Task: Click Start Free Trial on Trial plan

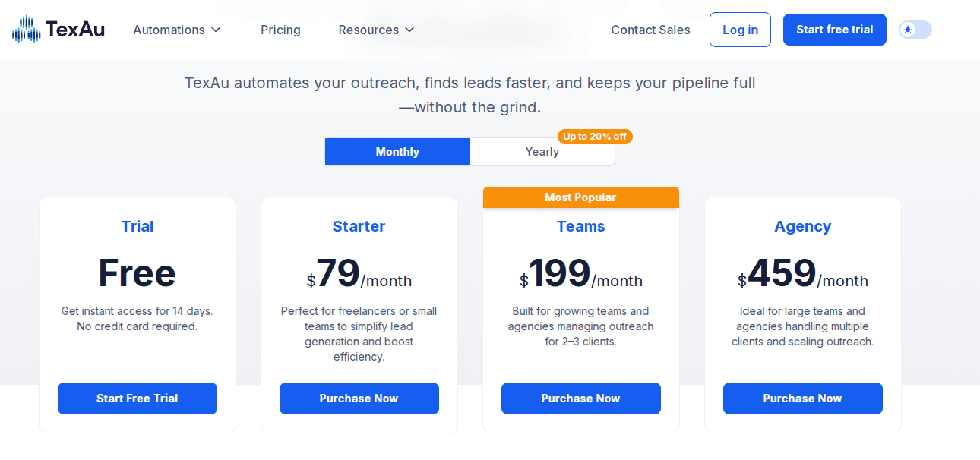Action: point(138,399)
